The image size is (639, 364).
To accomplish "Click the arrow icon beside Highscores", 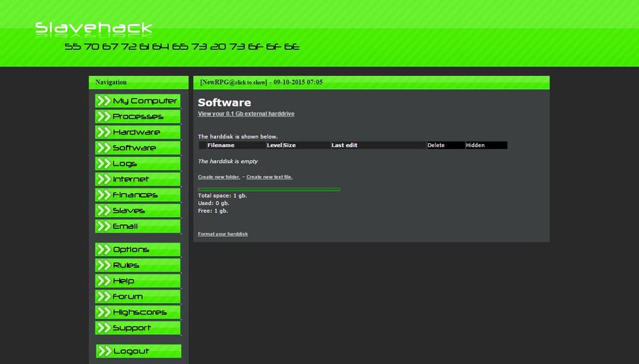I will 103,313.
